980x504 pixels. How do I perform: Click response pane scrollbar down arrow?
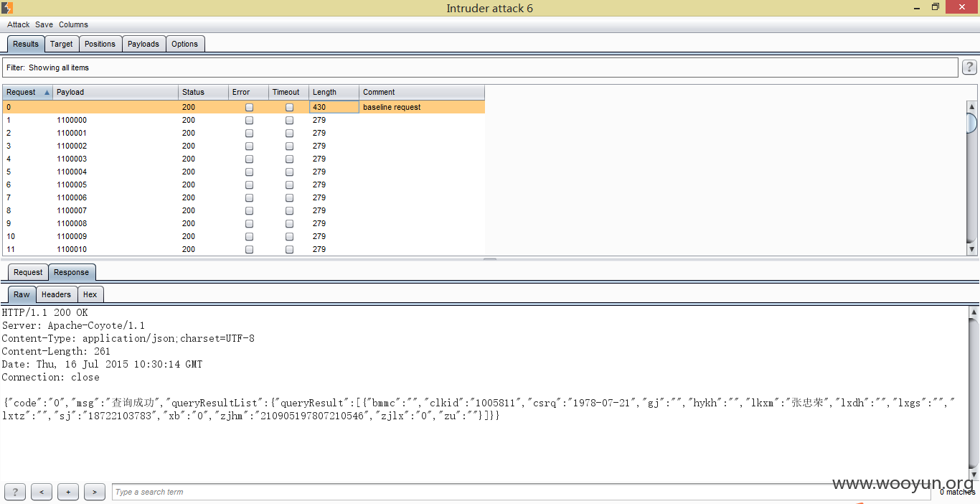coord(974,475)
